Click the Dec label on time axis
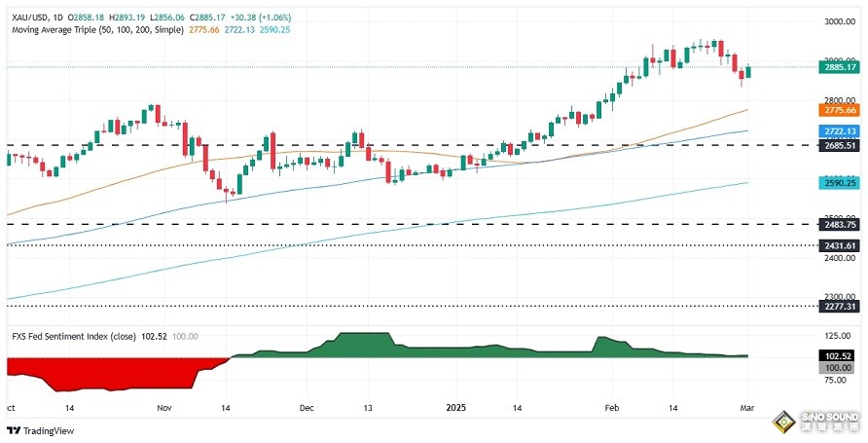The width and height of the screenshot is (868, 443). [307, 408]
